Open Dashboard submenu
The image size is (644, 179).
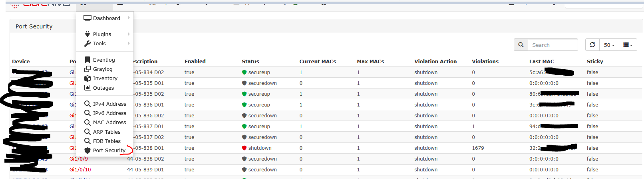click(x=106, y=18)
